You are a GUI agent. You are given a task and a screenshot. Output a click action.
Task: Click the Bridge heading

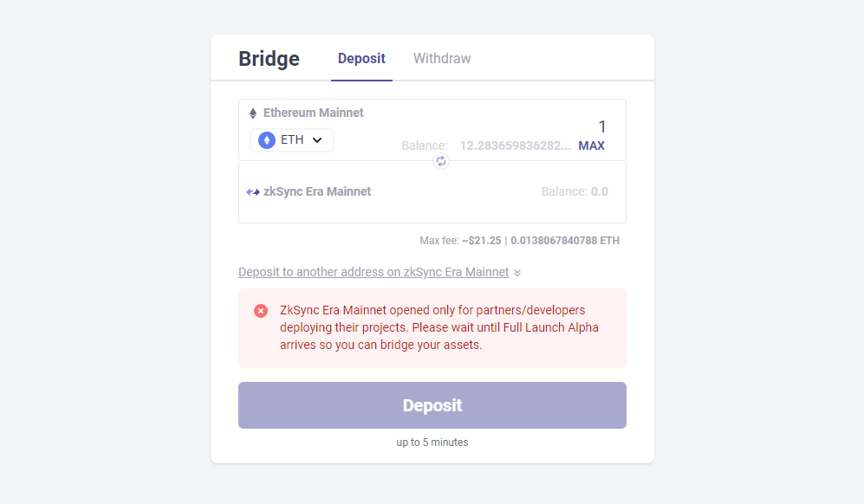(269, 58)
